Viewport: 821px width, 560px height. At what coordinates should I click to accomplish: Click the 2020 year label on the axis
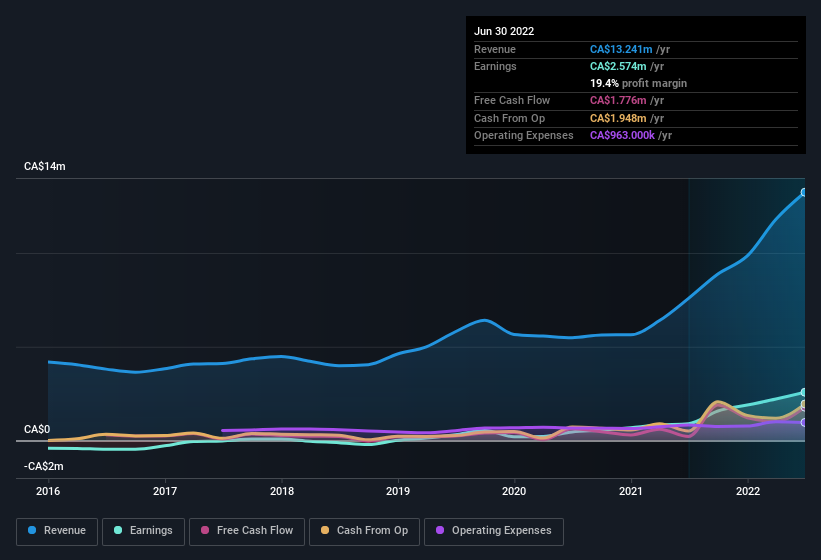[514, 491]
